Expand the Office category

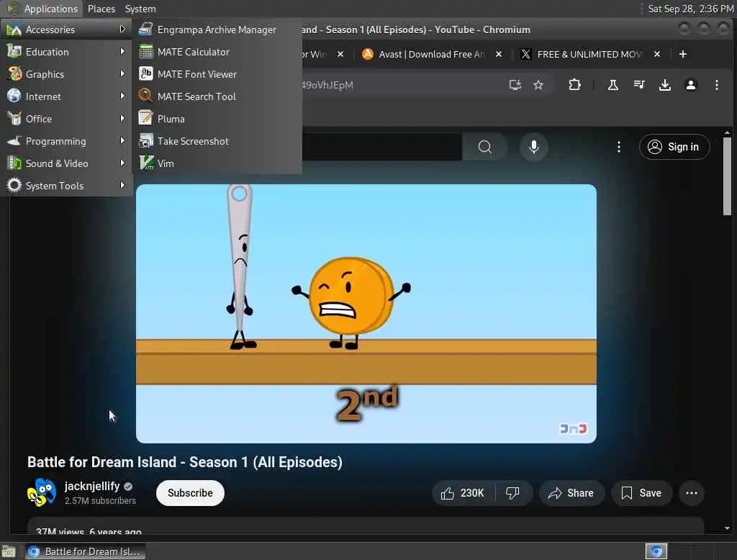coord(65,119)
